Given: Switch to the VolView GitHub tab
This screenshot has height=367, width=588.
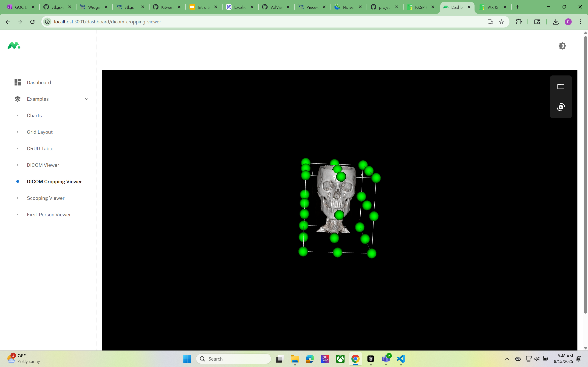Looking at the screenshot, I should 276,7.
